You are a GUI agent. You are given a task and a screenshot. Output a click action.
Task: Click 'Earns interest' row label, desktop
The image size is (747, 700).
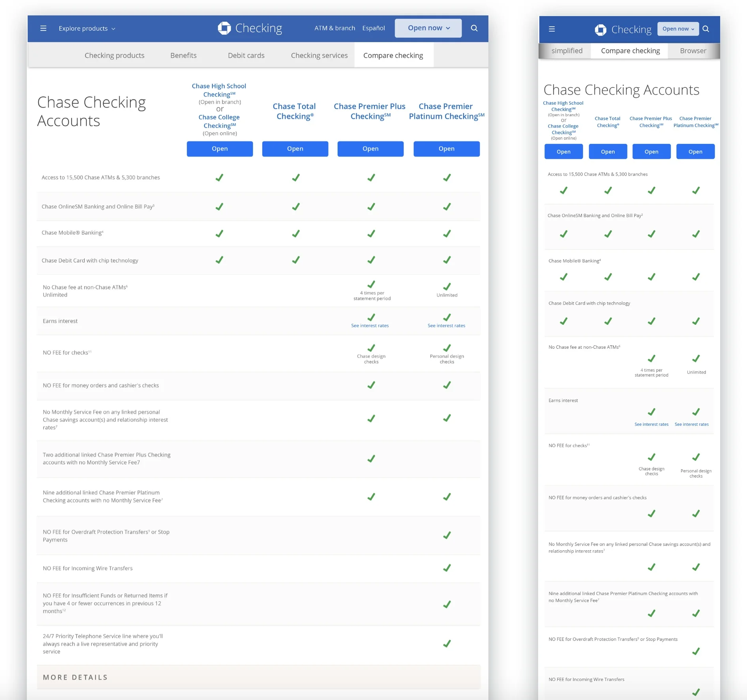tap(60, 321)
